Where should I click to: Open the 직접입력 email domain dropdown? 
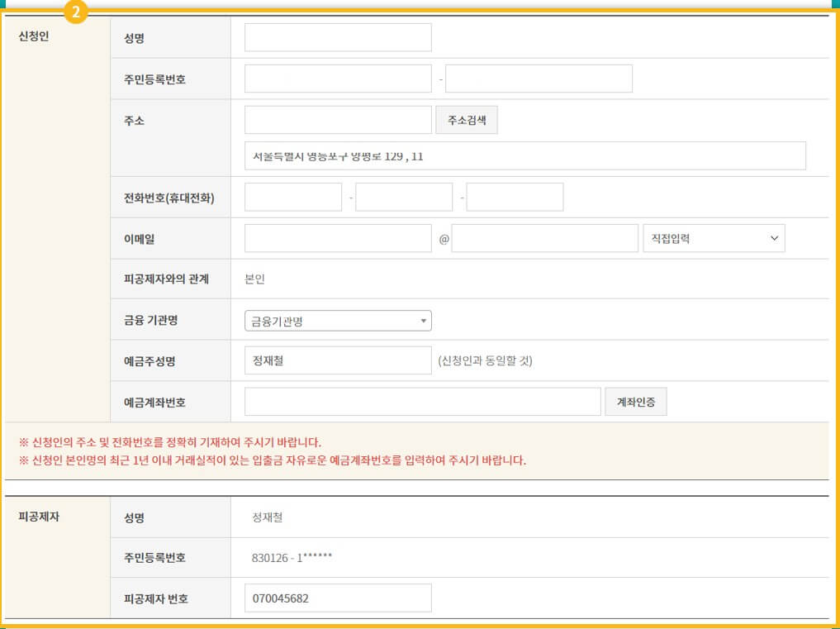(714, 239)
